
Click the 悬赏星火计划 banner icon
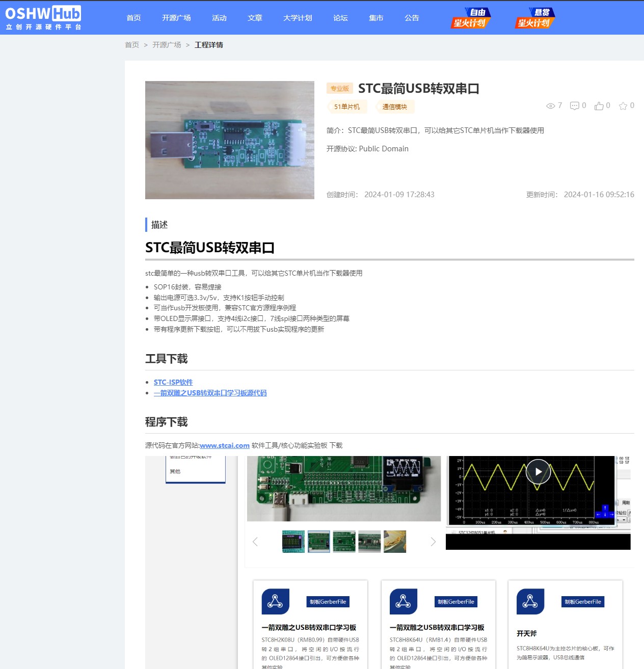coord(535,18)
